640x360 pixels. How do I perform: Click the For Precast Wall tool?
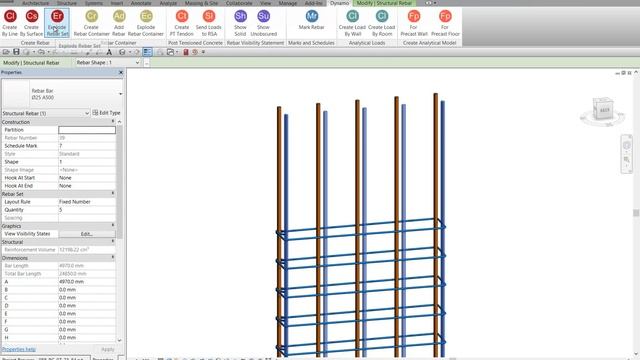[414, 23]
